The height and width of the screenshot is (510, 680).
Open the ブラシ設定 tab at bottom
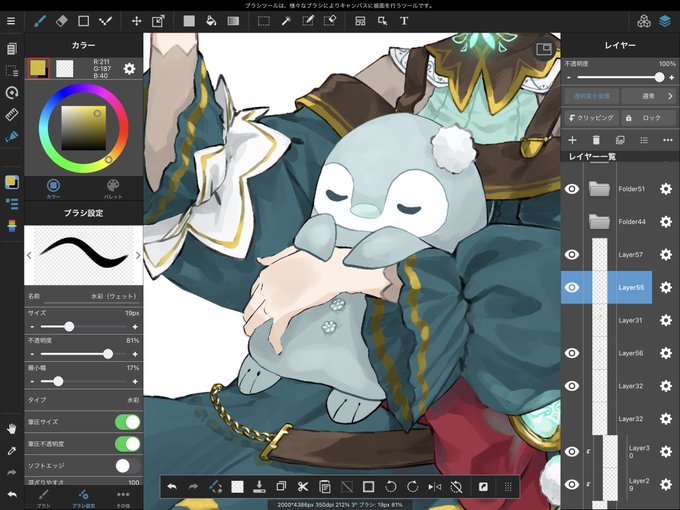(x=83, y=497)
